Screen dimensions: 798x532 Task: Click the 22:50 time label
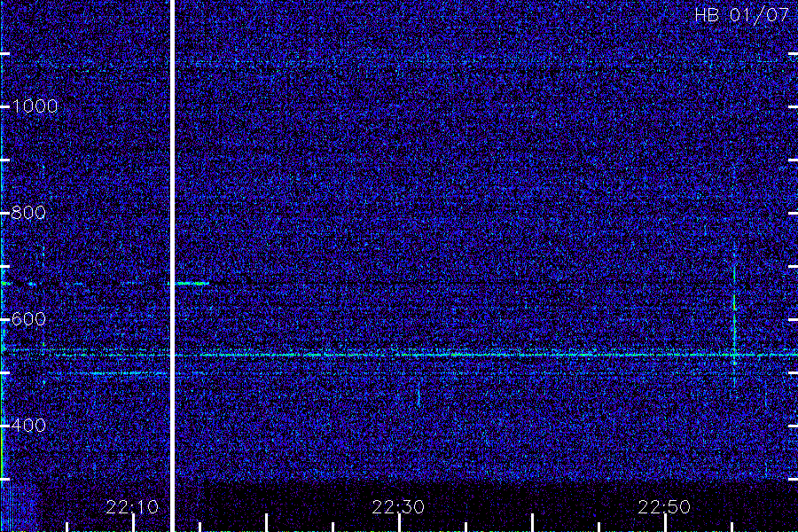[665, 507]
